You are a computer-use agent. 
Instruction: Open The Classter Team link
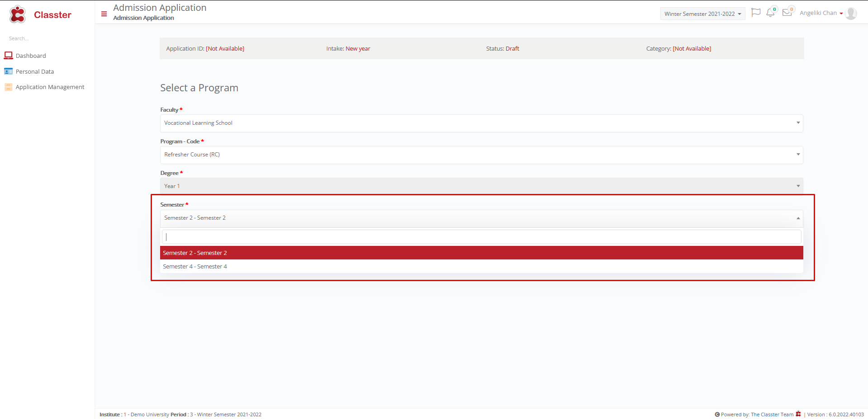(x=772, y=414)
